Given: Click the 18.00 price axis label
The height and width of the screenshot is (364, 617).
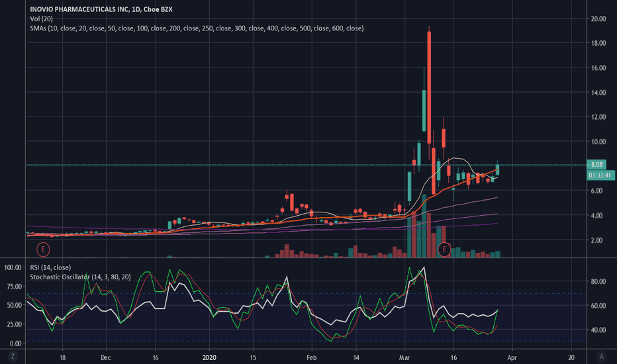Looking at the screenshot, I should pos(598,43).
